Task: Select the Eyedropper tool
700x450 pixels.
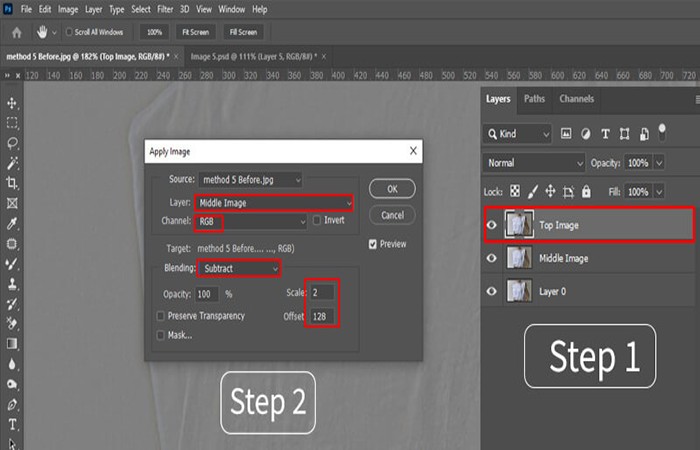Action: click(x=12, y=224)
